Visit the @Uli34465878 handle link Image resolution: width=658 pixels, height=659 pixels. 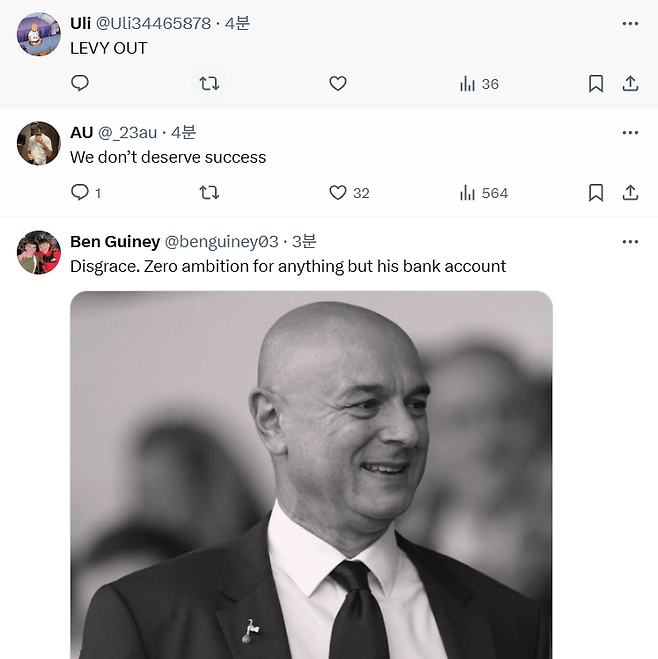pos(153,23)
